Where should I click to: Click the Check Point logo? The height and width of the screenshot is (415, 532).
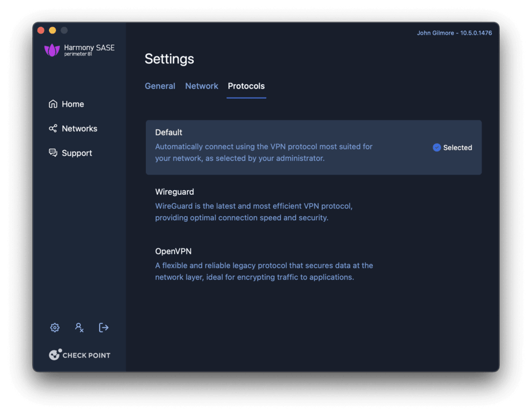80,354
